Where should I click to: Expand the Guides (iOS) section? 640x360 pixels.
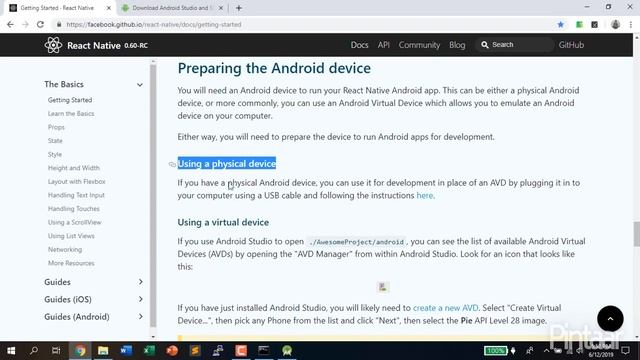tap(140, 299)
